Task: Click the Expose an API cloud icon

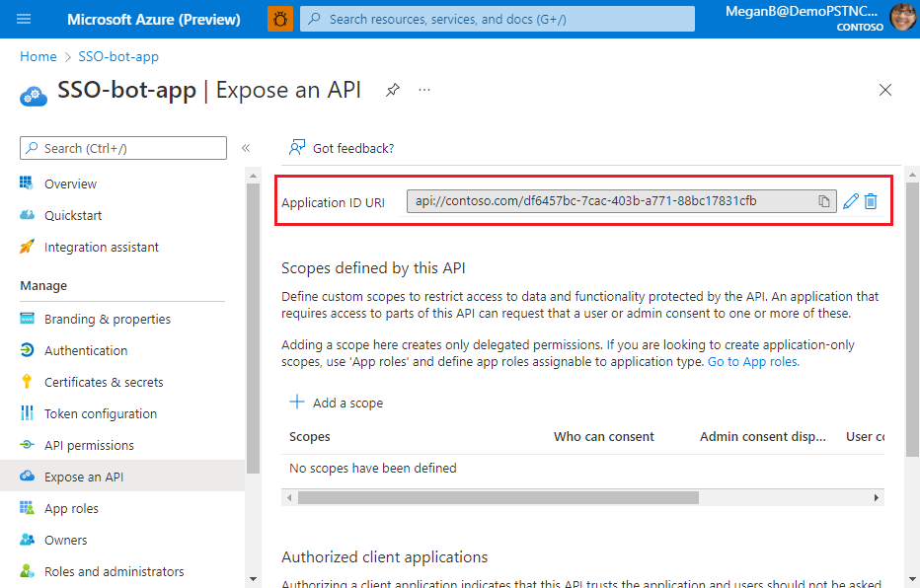Action: pyautogui.click(x=27, y=477)
